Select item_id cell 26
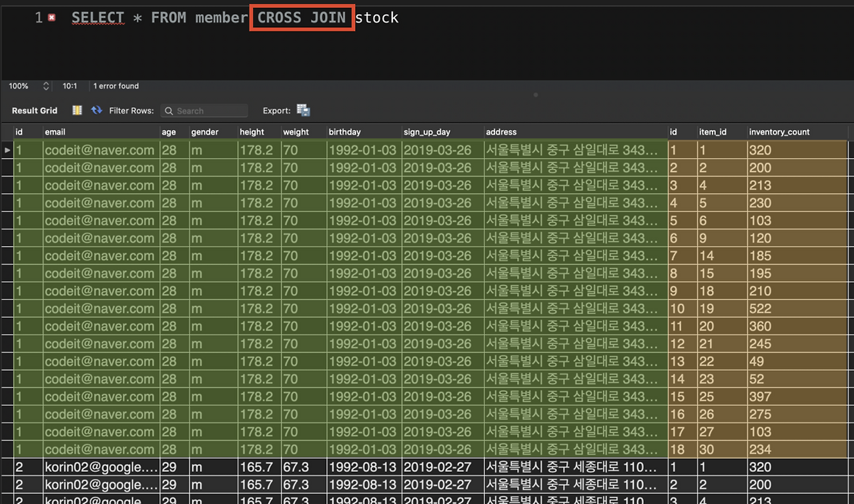This screenshot has height=504, width=854. (722, 415)
